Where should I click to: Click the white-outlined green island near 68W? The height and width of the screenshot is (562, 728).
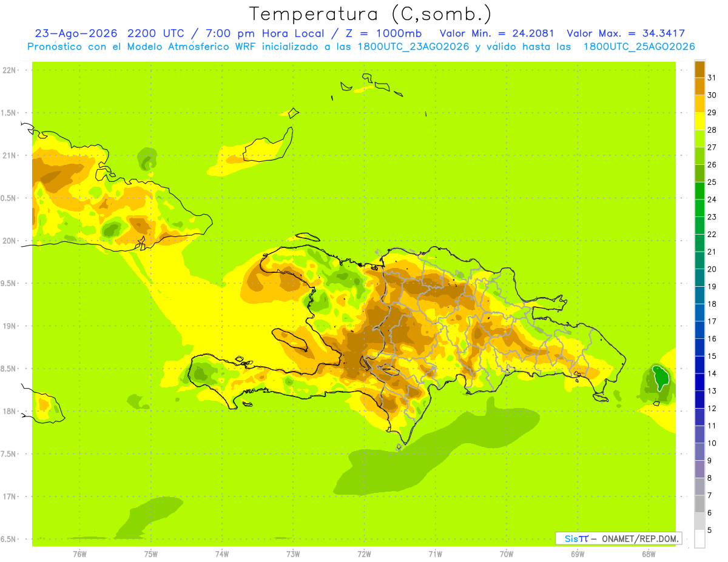[660, 377]
